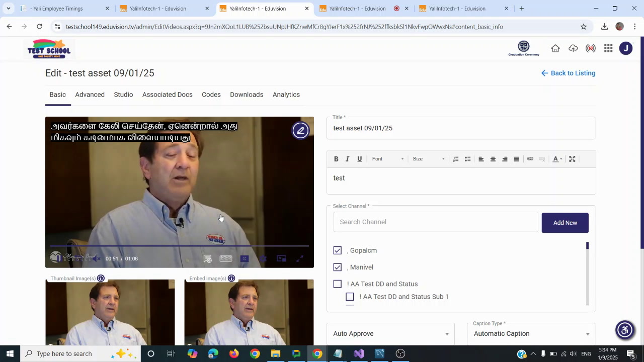The width and height of the screenshot is (644, 362).
Task: Open the Font dropdown in the editor
Action: pos(387,159)
